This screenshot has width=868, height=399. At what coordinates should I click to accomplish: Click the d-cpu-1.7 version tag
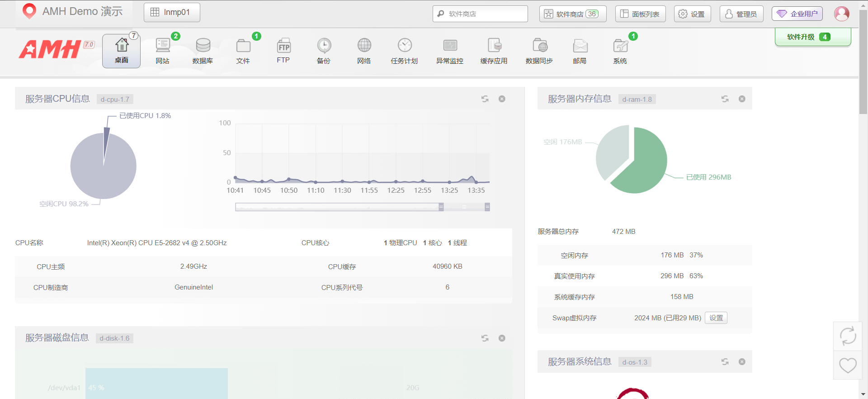point(115,99)
